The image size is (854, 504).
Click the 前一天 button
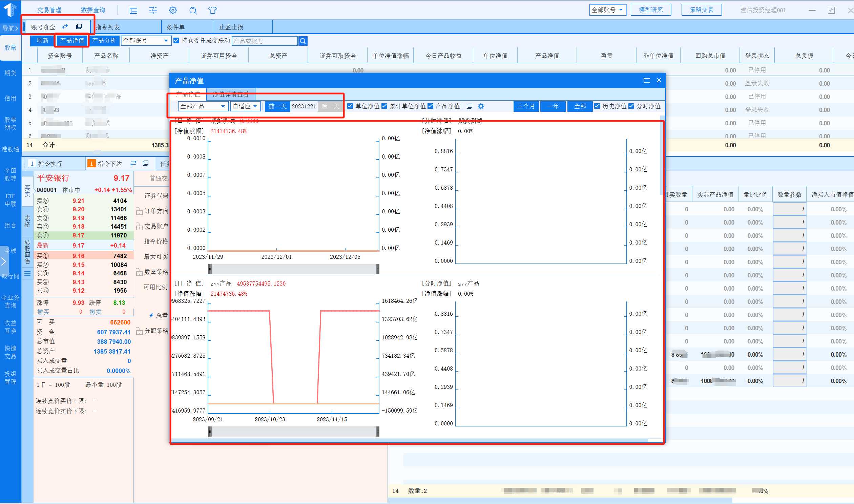pos(277,106)
